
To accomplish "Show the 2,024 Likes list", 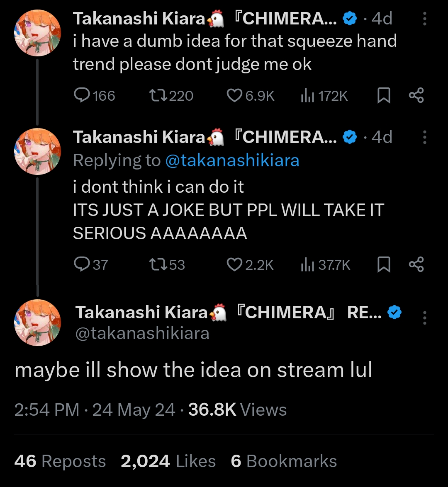I will click(168, 461).
